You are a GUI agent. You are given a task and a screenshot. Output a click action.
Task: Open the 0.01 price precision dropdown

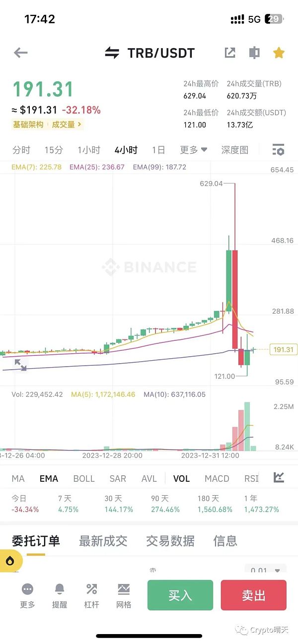coord(266,571)
